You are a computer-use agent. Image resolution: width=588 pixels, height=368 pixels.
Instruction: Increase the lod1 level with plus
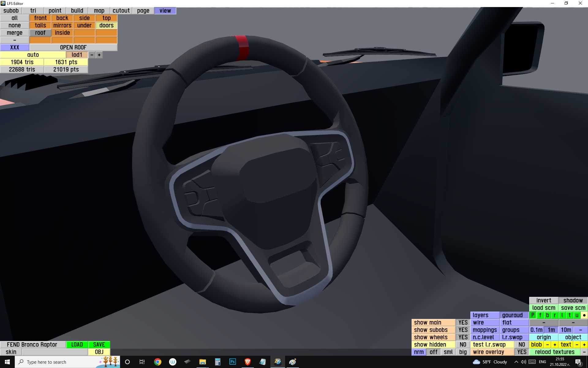(x=99, y=55)
